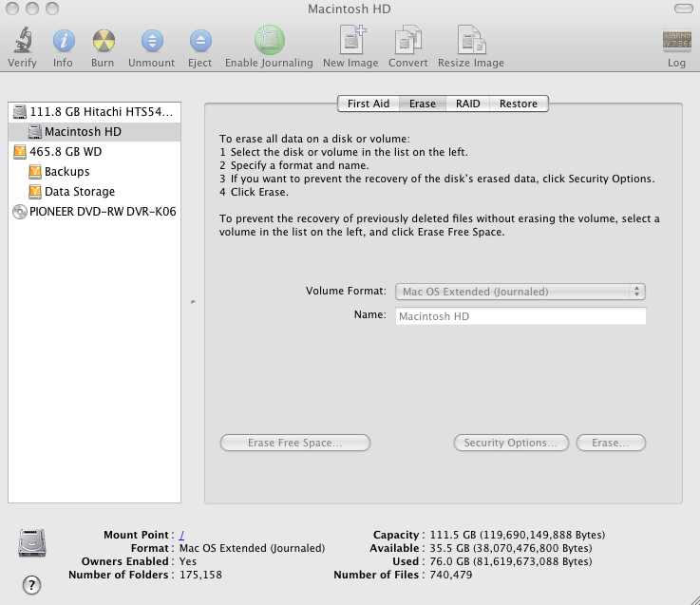Select Macintosh HD in sidebar list
The height and width of the screenshot is (605, 700).
point(95,132)
